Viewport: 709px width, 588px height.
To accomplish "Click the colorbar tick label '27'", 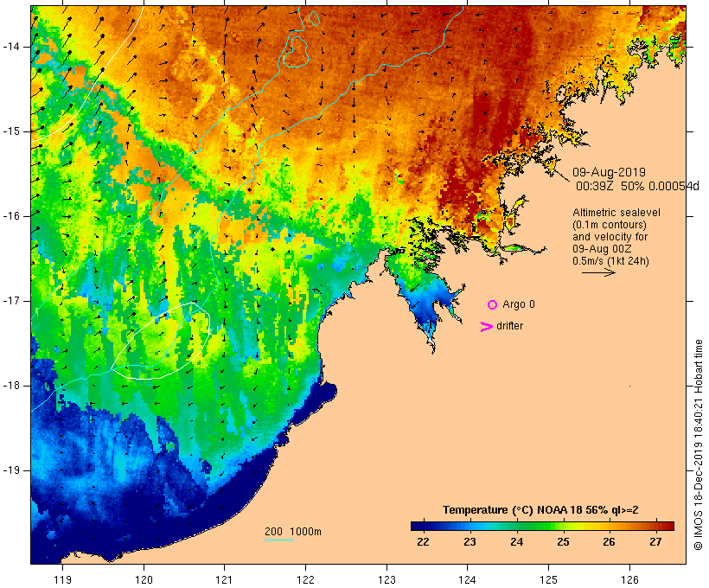I will (655, 542).
